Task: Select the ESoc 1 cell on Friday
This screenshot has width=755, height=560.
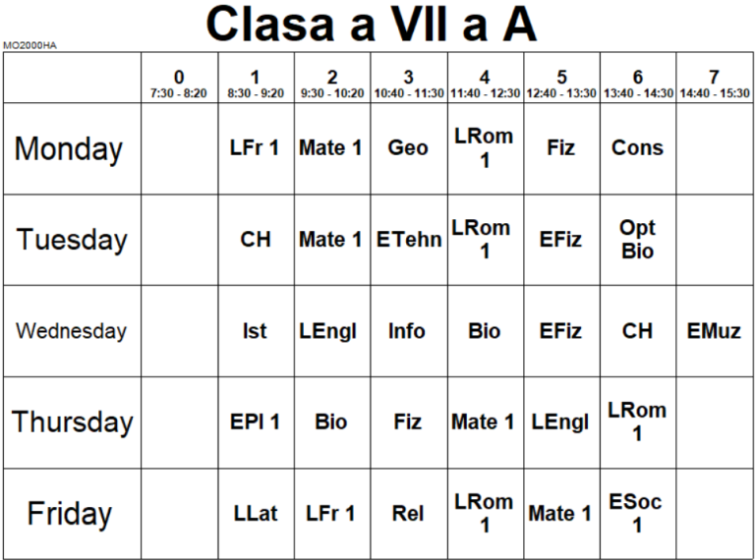Action: point(637,514)
